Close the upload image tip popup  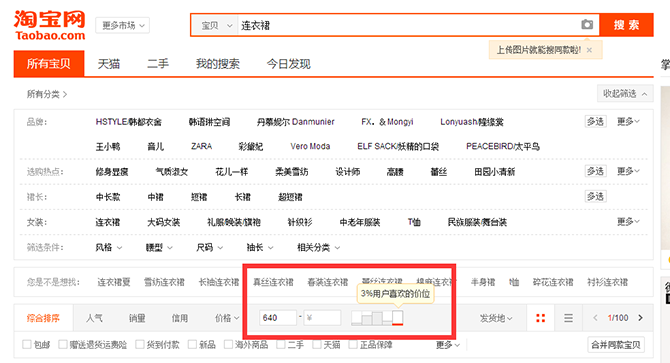(x=589, y=50)
